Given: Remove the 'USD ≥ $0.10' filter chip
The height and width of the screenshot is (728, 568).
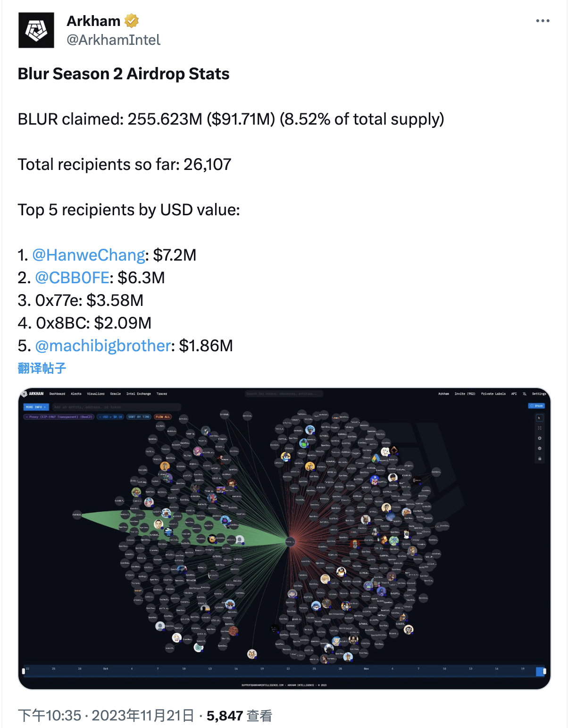Looking at the screenshot, I should pos(100,416).
